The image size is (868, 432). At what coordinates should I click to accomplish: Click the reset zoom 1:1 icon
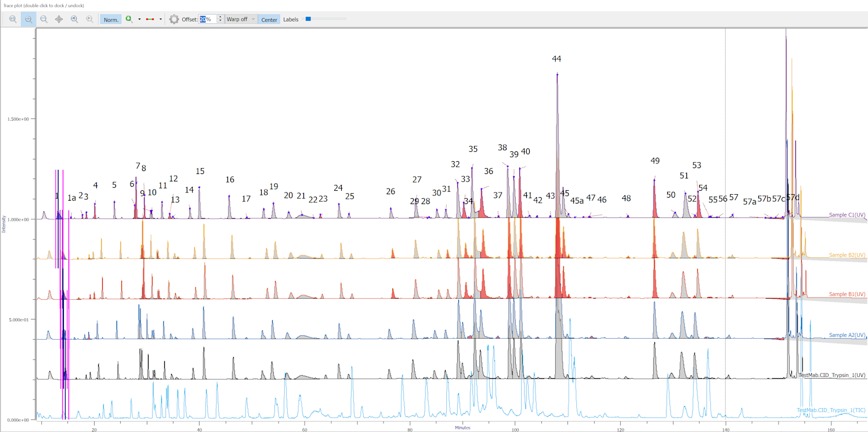[13, 19]
